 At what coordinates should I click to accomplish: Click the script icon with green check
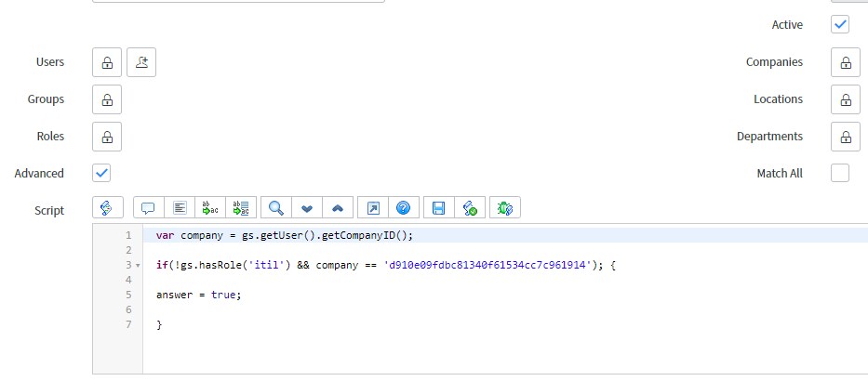click(470, 208)
